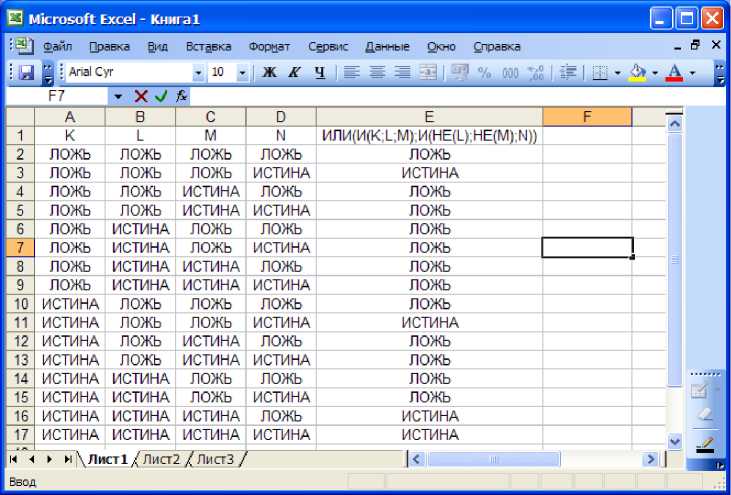
Task: Open the Окно menu
Action: pos(441,47)
